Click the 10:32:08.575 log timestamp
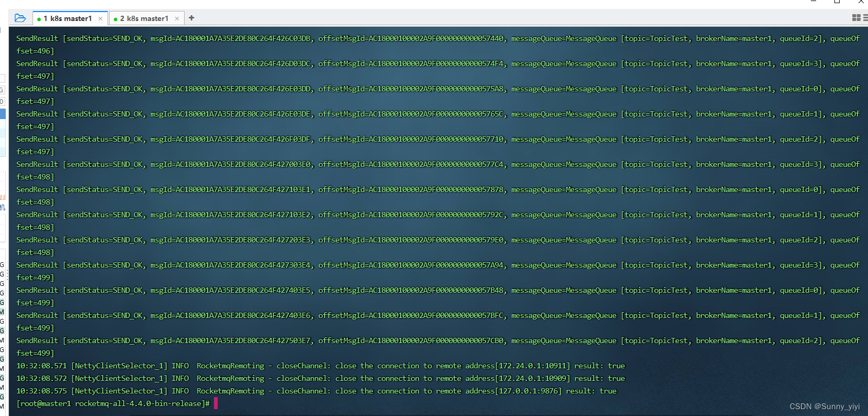This screenshot has height=416, width=868. (x=41, y=391)
